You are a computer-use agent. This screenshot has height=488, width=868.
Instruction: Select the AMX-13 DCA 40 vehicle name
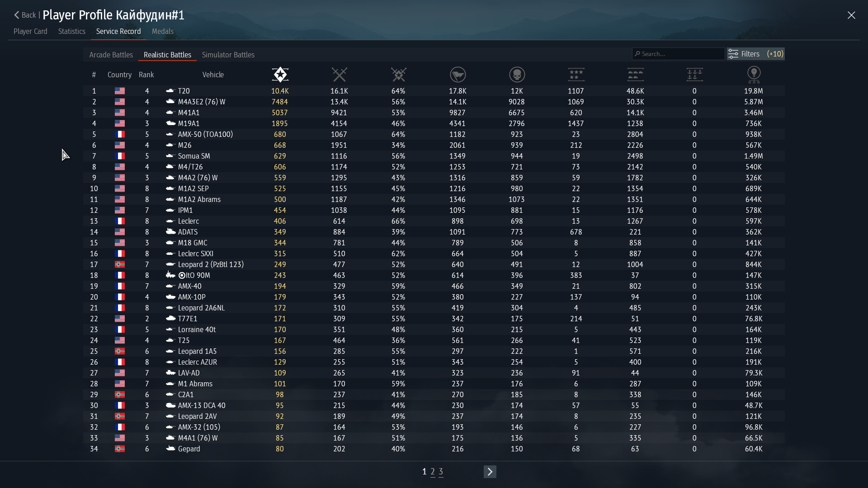[202, 405]
